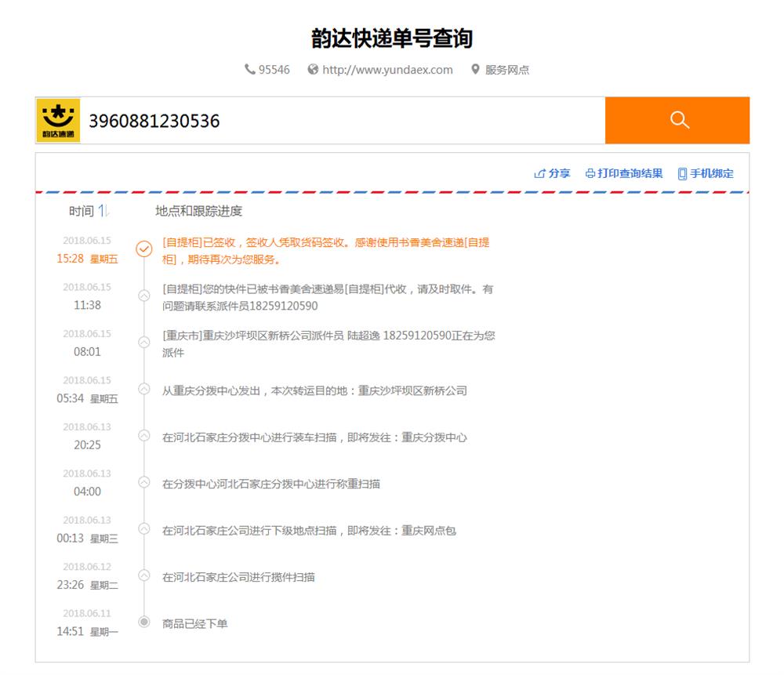Click the 进行揽件扫描 entry
The width and height of the screenshot is (784, 675).
[238, 577]
